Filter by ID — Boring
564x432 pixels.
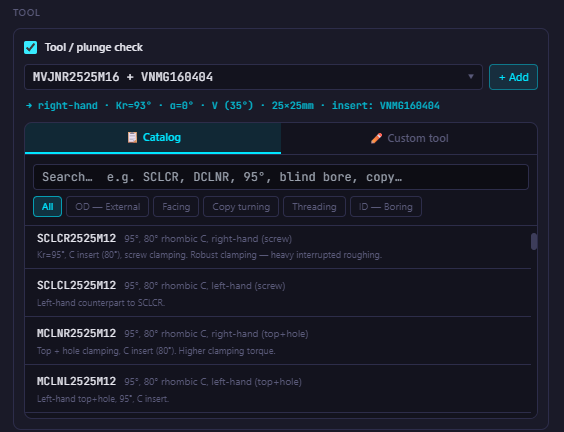tap(386, 206)
